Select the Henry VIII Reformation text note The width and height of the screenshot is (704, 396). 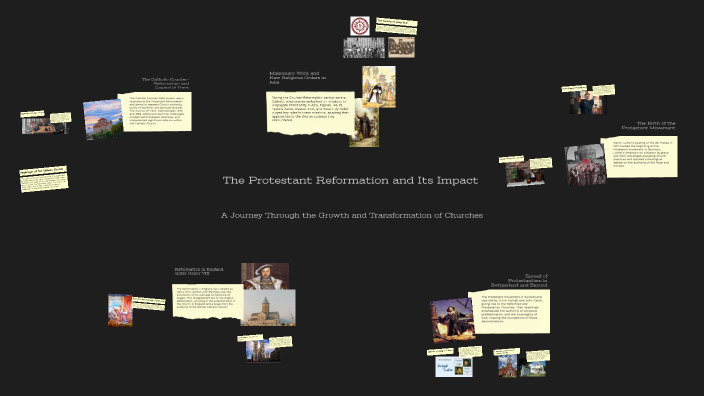(207, 301)
